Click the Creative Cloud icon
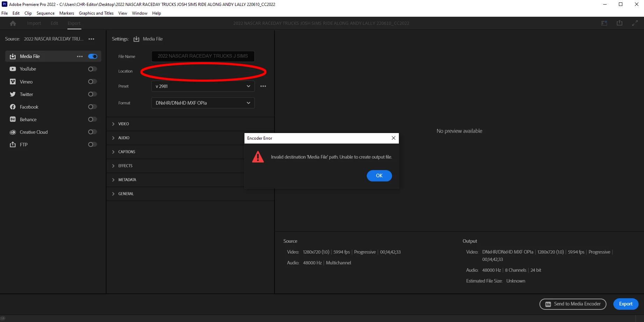Image resolution: width=644 pixels, height=322 pixels. [x=13, y=132]
